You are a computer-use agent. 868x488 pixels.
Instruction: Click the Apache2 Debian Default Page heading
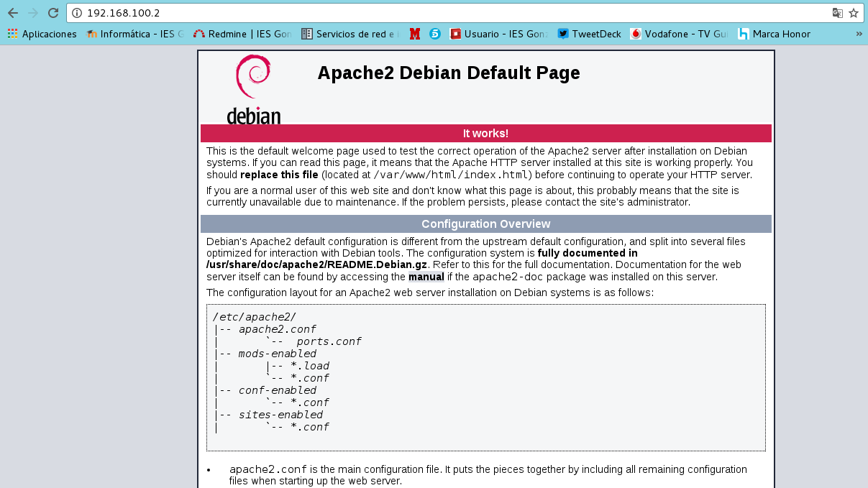click(449, 73)
